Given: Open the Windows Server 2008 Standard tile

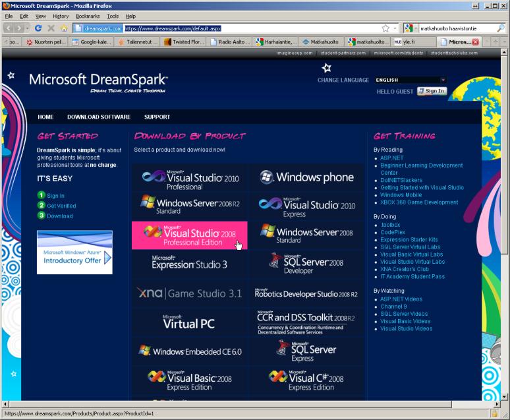Looking at the screenshot, I should coord(306,235).
